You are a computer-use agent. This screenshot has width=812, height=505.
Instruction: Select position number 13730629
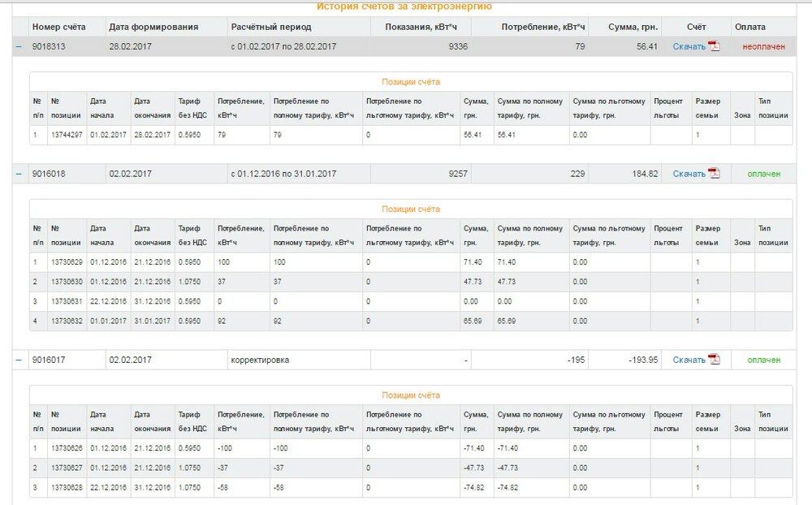tap(67, 262)
